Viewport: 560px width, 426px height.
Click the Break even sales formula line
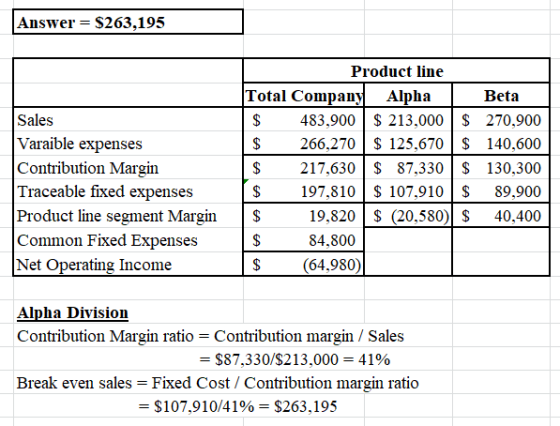pyautogui.click(x=218, y=383)
